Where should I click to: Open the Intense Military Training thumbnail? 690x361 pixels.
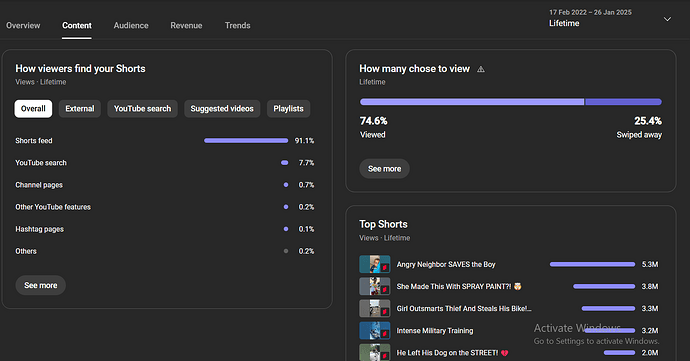(374, 331)
